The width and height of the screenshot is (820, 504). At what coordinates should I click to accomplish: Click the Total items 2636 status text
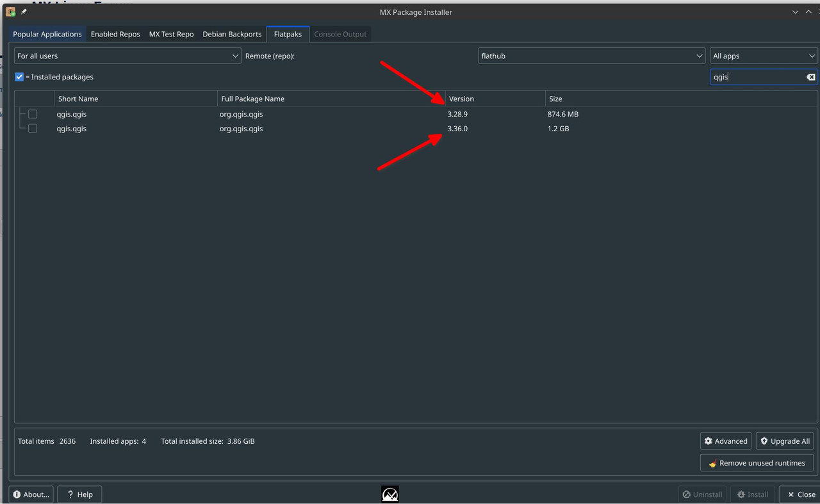(x=47, y=441)
